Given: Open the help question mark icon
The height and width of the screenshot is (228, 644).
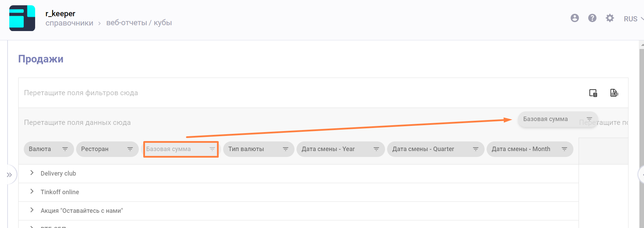Looking at the screenshot, I should pyautogui.click(x=592, y=18).
